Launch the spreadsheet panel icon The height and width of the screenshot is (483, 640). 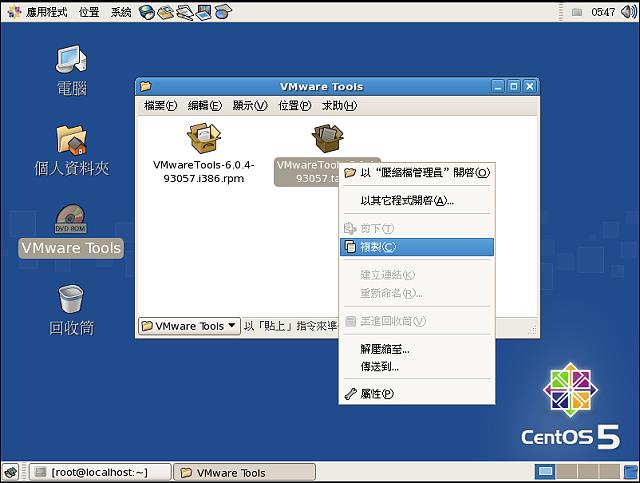[223, 12]
